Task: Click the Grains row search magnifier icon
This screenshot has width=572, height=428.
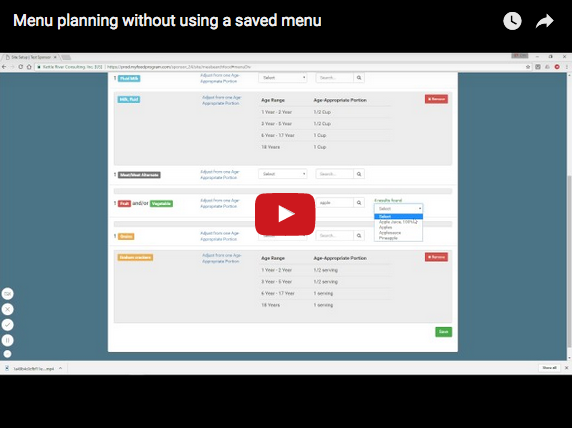Action: [x=359, y=236]
